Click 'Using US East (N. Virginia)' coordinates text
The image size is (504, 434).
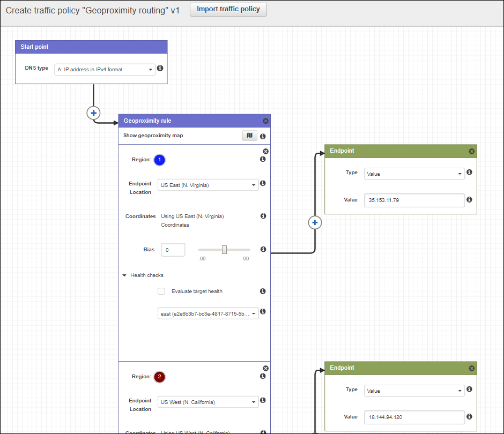click(192, 216)
